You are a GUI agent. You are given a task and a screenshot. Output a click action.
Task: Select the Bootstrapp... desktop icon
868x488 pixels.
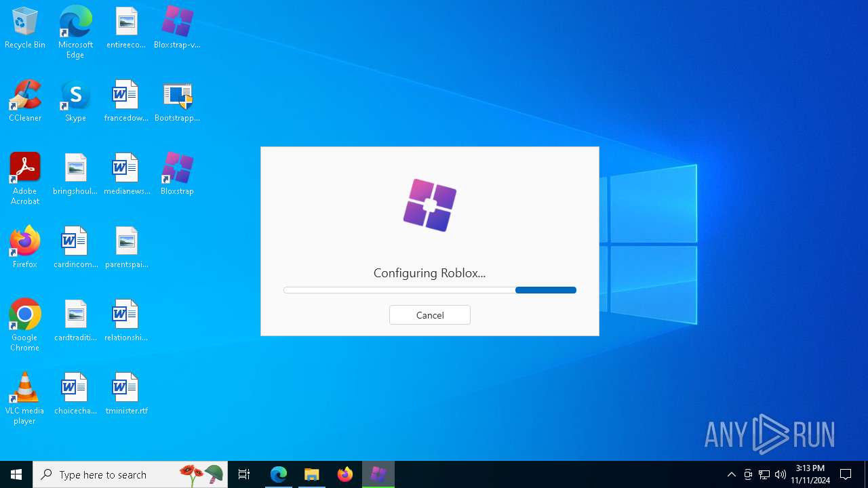coord(177,102)
